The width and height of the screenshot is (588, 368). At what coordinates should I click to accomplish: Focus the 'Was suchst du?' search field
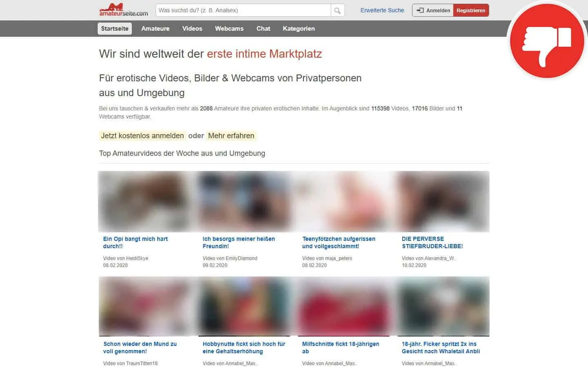tap(243, 10)
